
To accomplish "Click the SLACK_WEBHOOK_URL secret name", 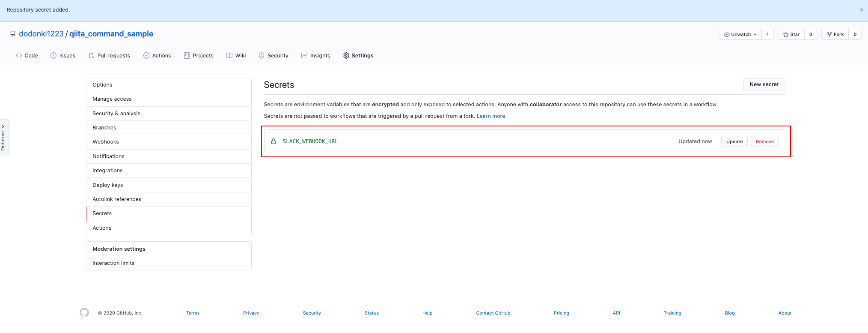I will [x=310, y=141].
